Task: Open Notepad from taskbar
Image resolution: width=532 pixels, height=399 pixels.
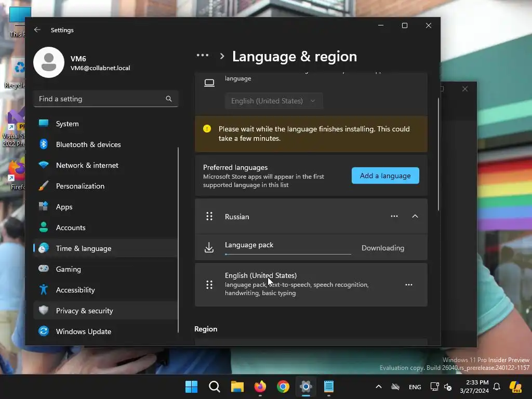Action: [329, 387]
